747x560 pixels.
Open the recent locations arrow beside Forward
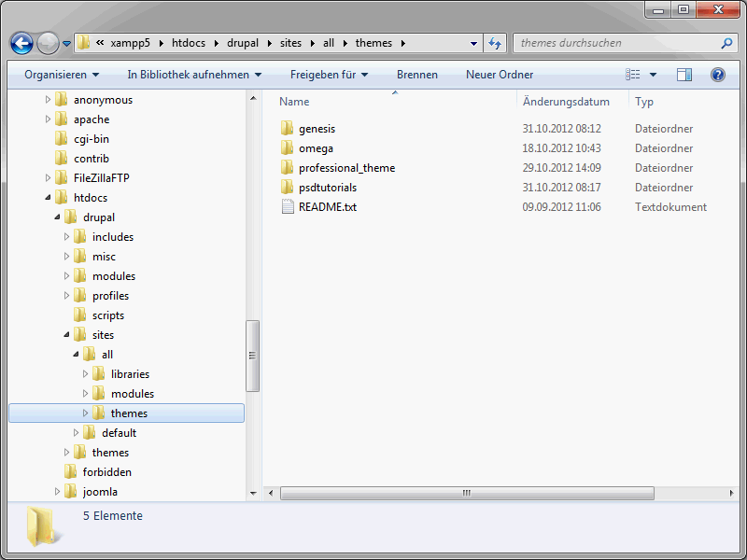(66, 44)
